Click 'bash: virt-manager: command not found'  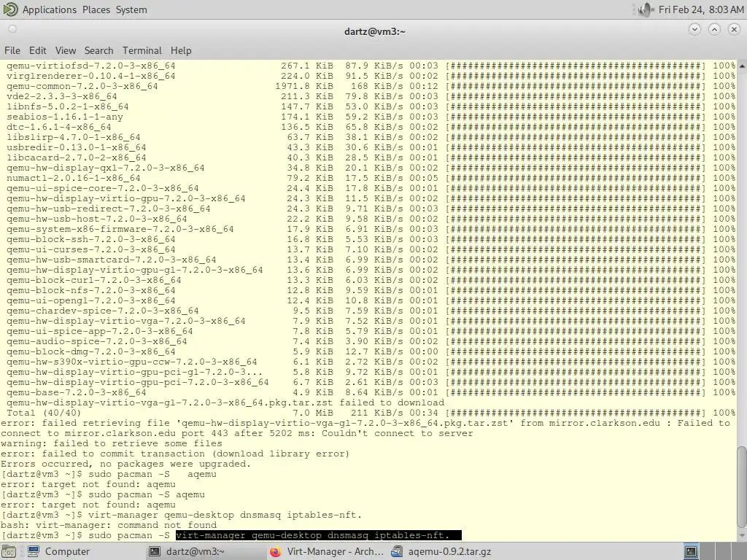pos(109,525)
